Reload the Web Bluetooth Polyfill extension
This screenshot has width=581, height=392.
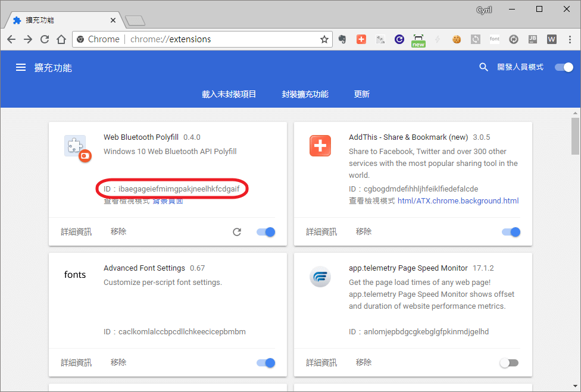[x=237, y=232]
